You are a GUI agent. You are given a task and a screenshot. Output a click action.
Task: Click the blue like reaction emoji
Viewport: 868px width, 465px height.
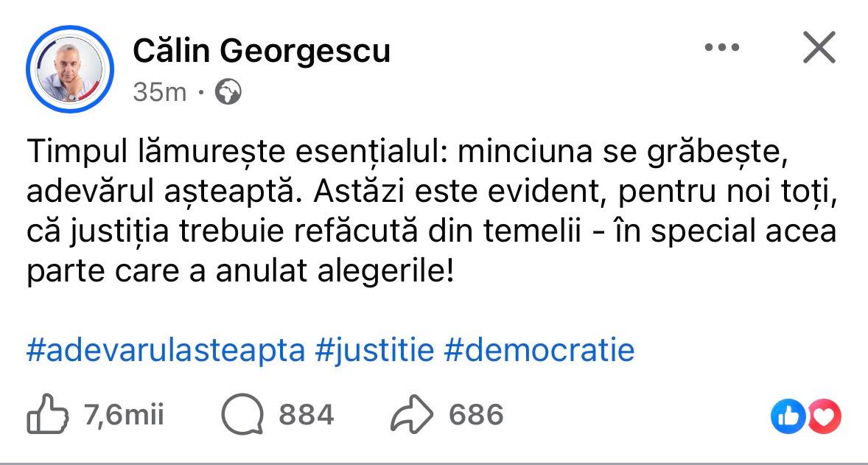point(785,417)
